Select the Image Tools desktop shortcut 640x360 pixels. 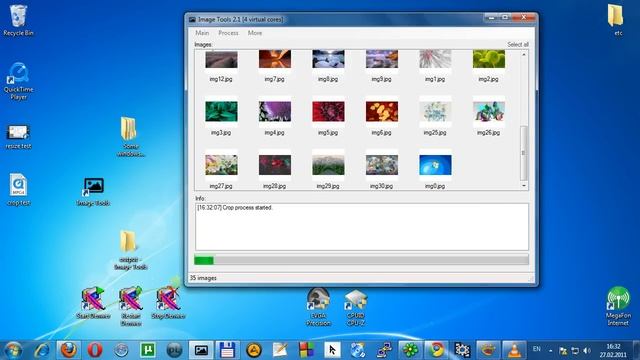[x=93, y=191]
